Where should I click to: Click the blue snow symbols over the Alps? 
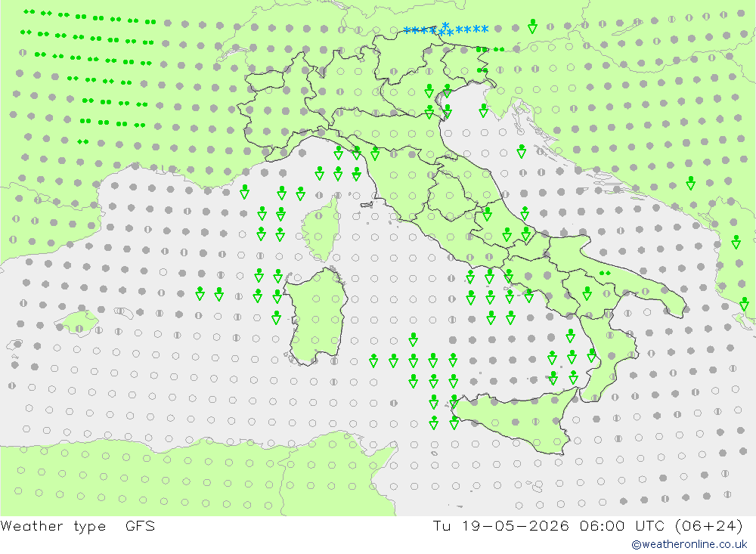click(x=446, y=30)
